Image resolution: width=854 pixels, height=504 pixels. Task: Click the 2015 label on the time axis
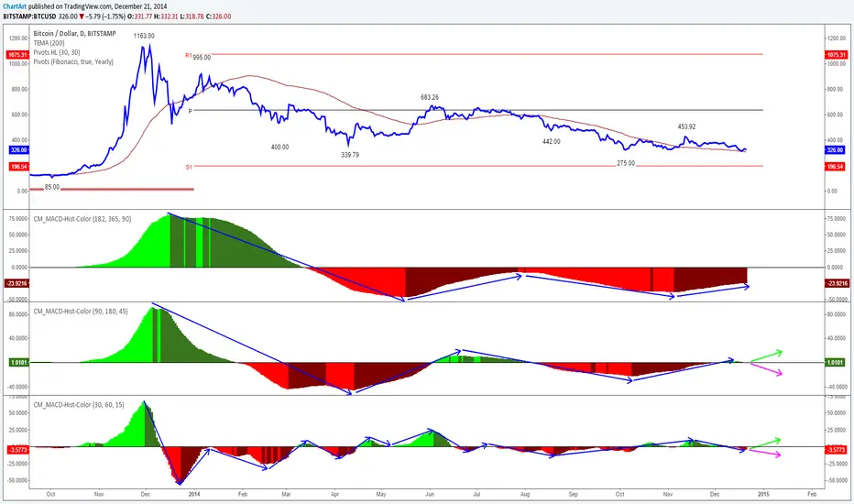coord(763,494)
